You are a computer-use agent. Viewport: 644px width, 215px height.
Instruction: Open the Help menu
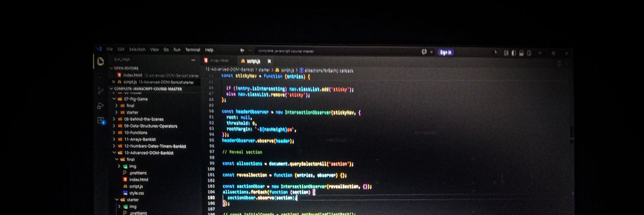(209, 50)
